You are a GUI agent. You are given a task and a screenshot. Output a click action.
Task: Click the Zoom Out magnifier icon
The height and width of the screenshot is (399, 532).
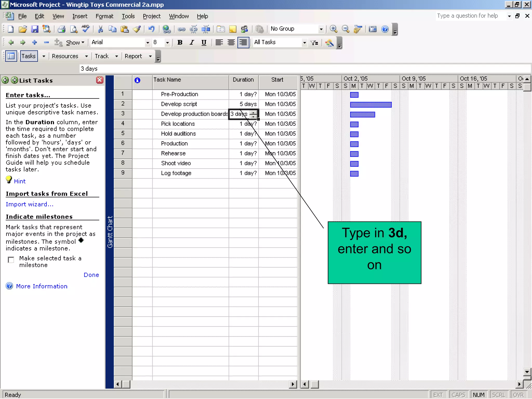(x=345, y=29)
